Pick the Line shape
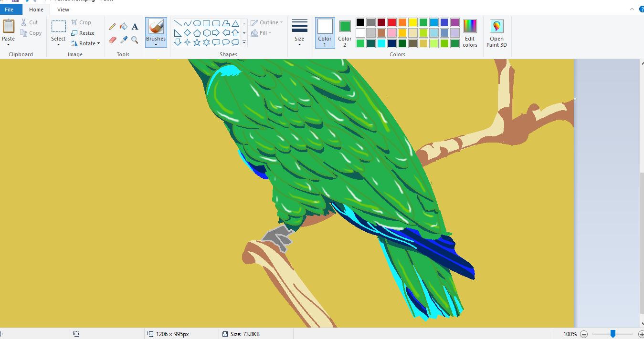This screenshot has width=644, height=339. 178,23
